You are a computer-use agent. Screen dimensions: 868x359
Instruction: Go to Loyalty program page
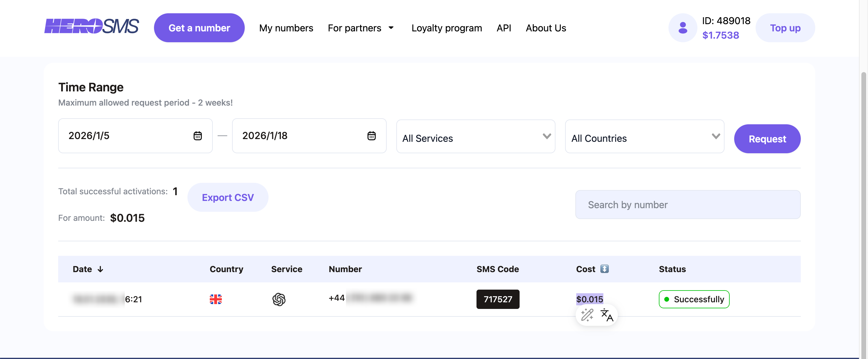pos(446,28)
